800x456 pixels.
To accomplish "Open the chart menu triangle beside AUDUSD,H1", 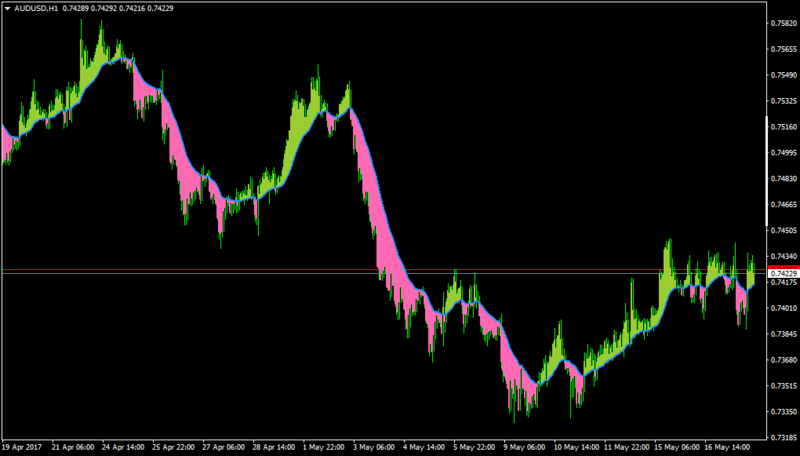I will pyautogui.click(x=8, y=9).
